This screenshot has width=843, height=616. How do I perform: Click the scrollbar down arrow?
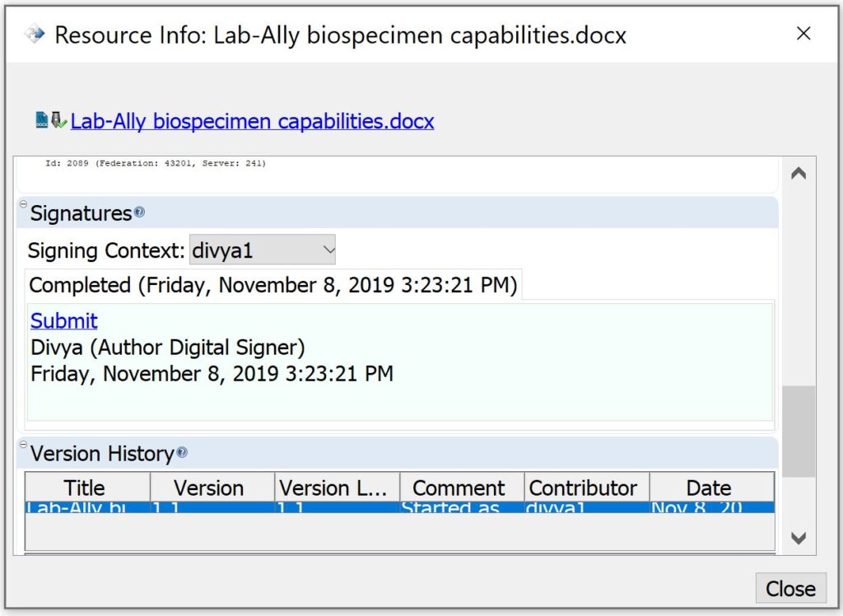798,538
